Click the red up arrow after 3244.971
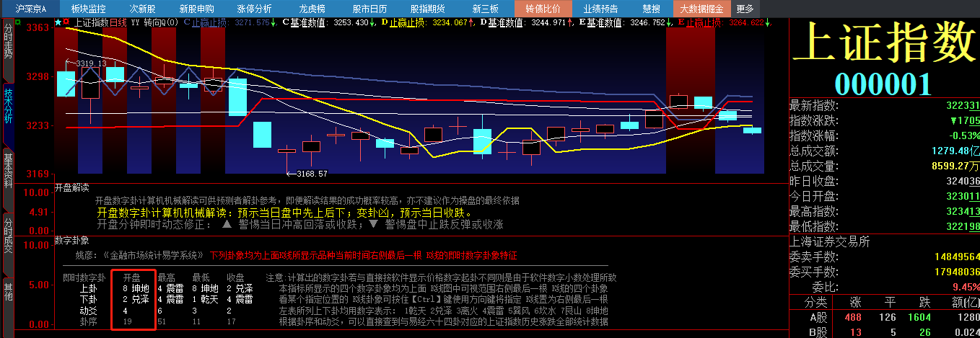The height and width of the screenshot is (338, 980). (570, 22)
